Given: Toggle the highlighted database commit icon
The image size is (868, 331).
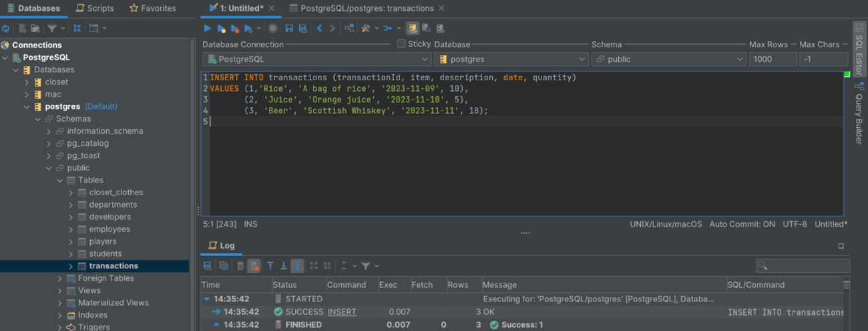Looking at the screenshot, I should 413,28.
